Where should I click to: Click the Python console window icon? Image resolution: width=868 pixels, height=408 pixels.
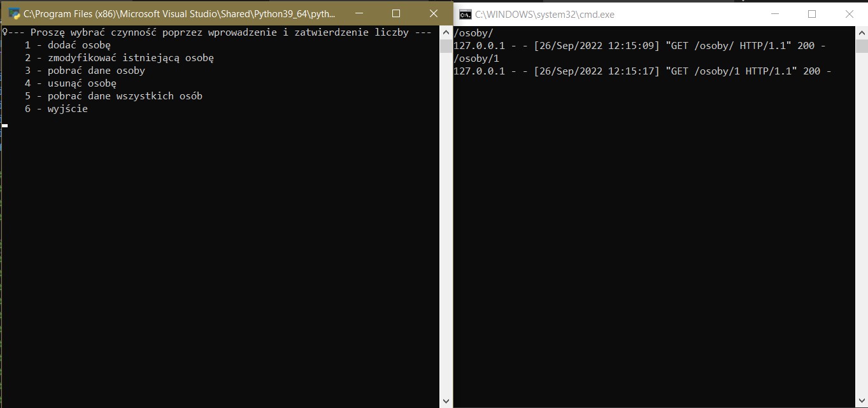pyautogui.click(x=14, y=13)
